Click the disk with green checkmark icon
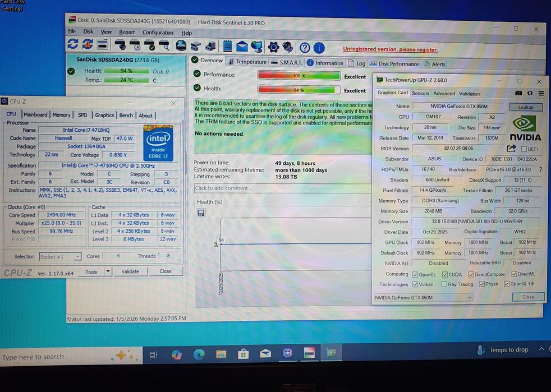 (149, 45)
